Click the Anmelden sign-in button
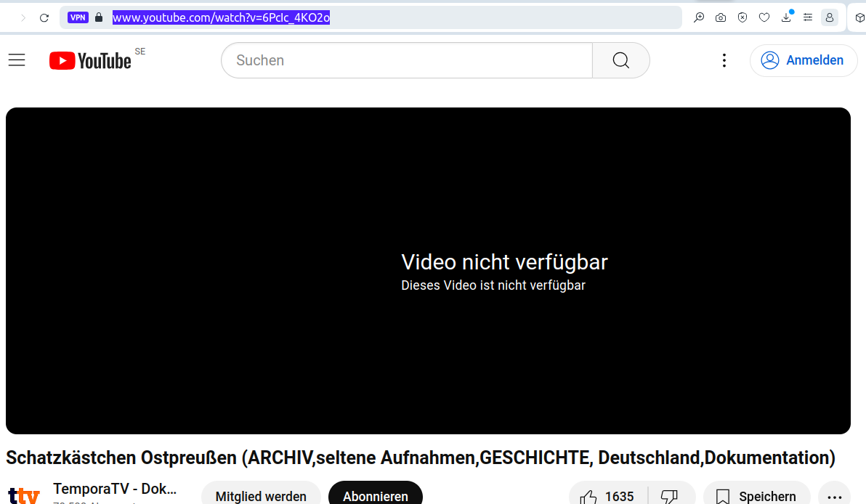The height and width of the screenshot is (504, 866). tap(804, 60)
